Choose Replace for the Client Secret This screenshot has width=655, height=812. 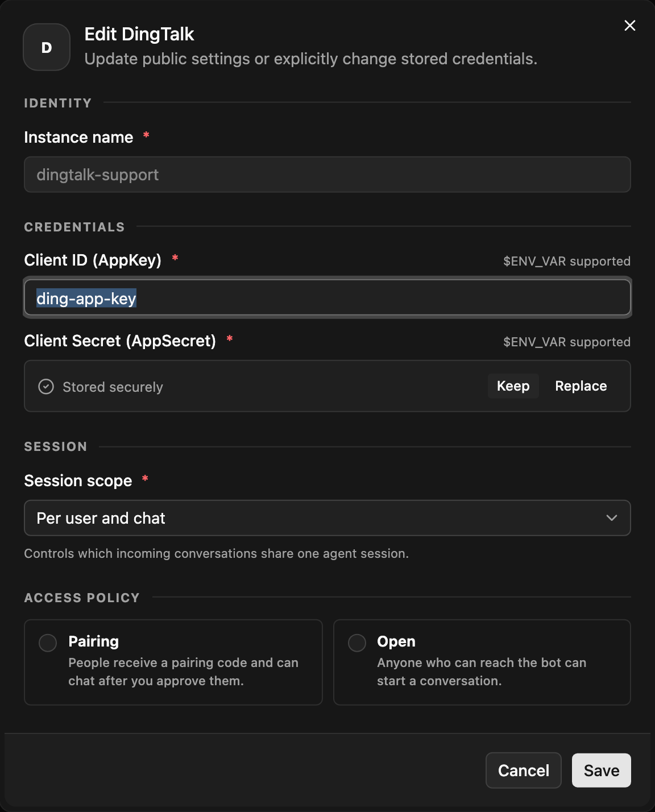click(581, 386)
